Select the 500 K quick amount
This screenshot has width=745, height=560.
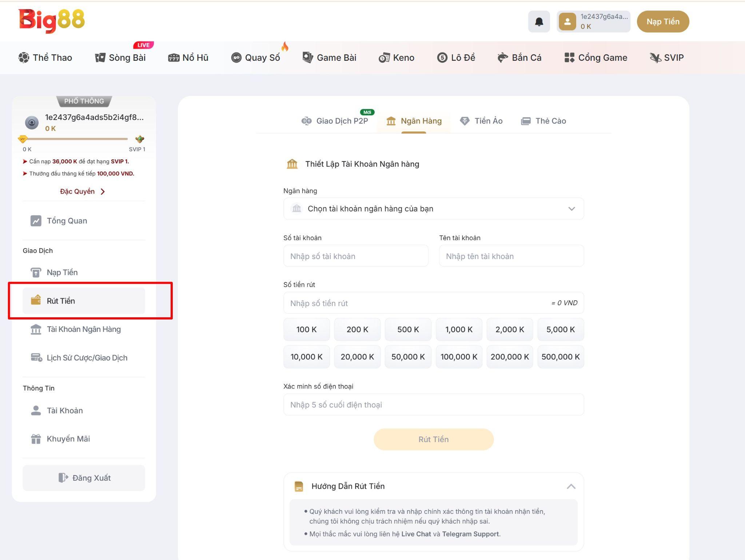tap(408, 330)
